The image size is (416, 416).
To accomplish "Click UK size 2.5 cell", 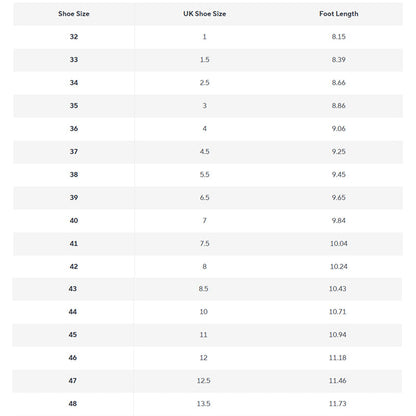I will pyautogui.click(x=205, y=83).
